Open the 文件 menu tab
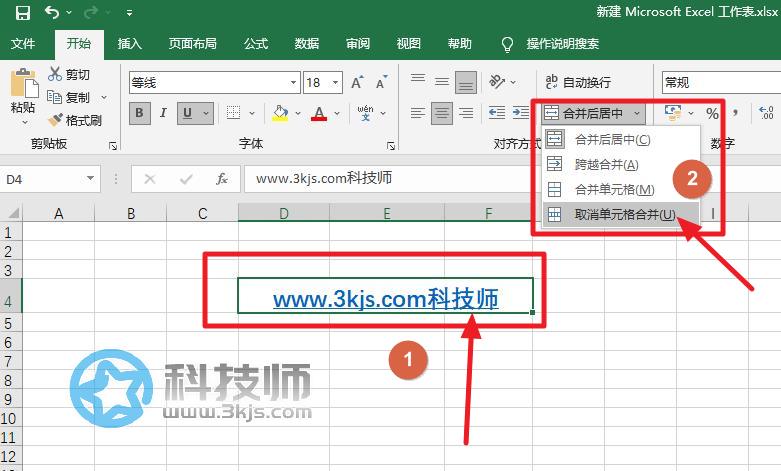781x471 pixels. pos(23,44)
